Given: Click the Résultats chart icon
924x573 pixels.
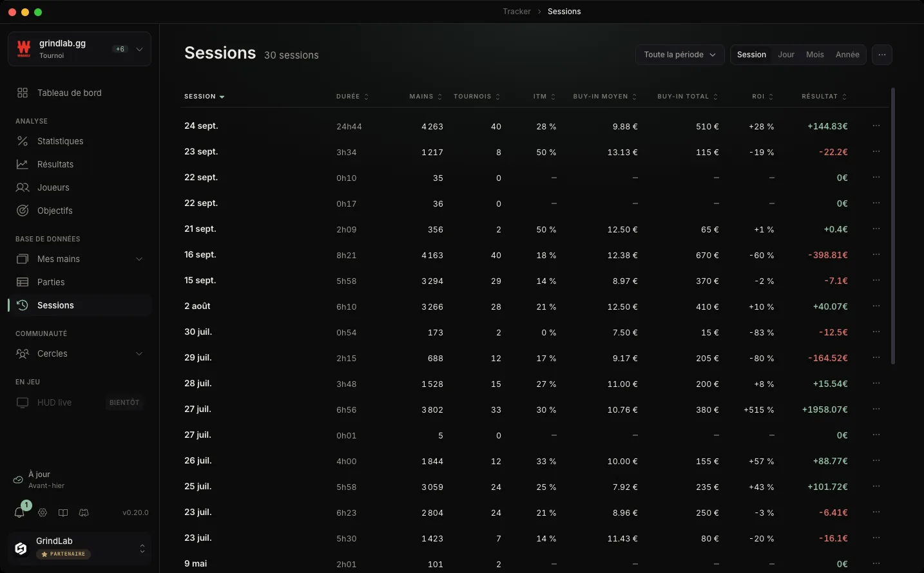Looking at the screenshot, I should click(x=23, y=164).
